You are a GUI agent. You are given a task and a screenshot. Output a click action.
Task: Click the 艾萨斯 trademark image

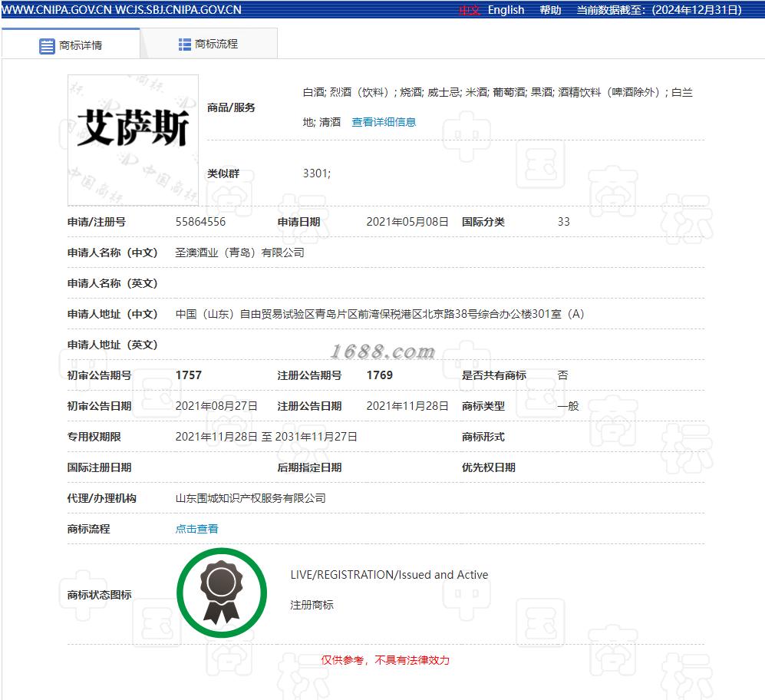coord(133,140)
